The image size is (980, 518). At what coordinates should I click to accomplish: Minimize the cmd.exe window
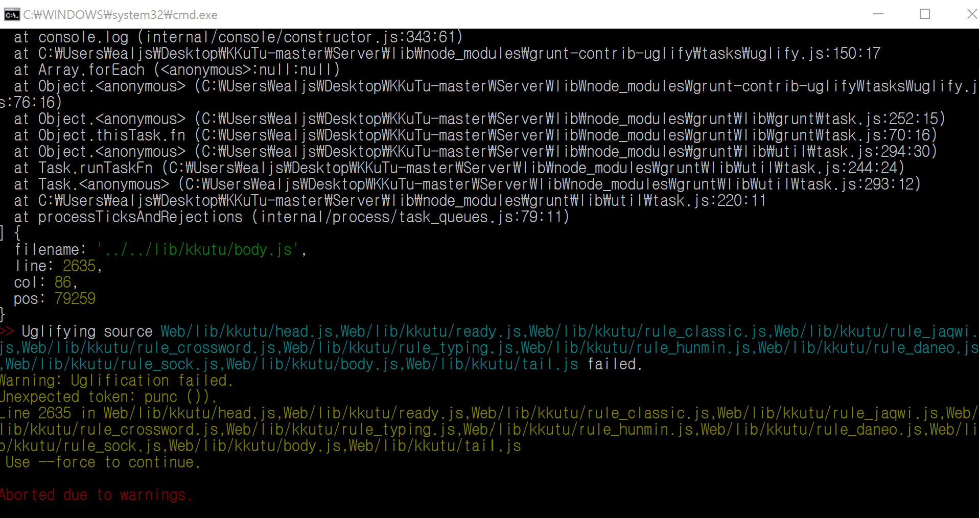coord(878,14)
